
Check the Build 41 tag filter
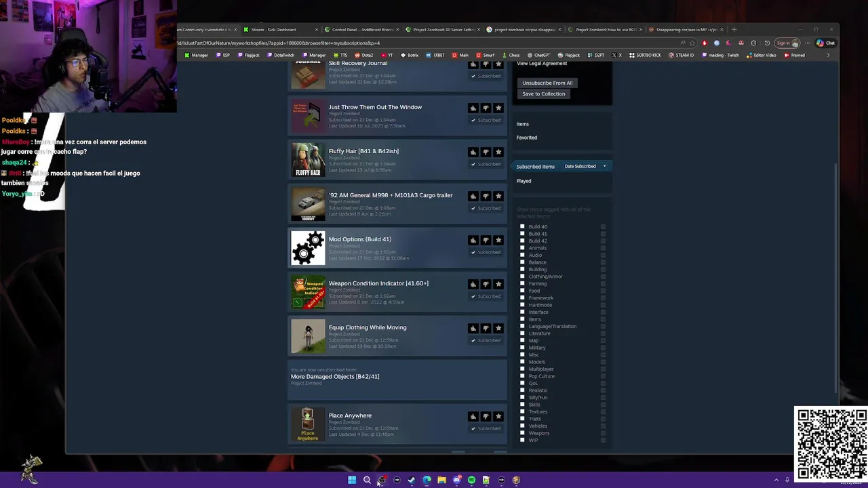click(522, 234)
